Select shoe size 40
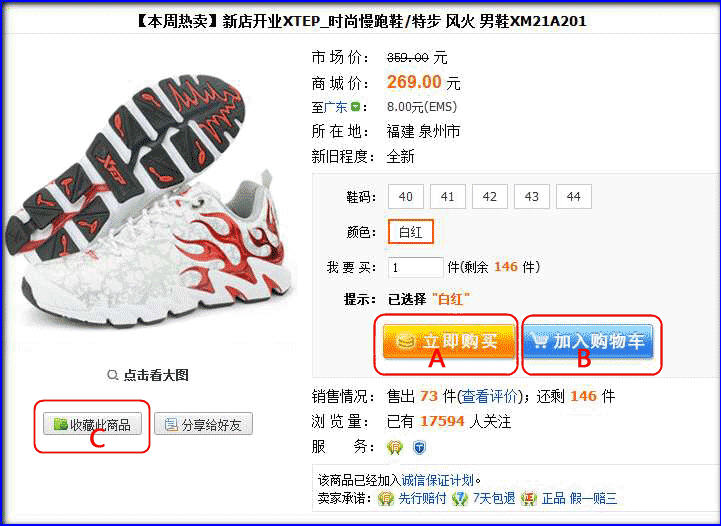Screen dimensions: 721x526 406,197
